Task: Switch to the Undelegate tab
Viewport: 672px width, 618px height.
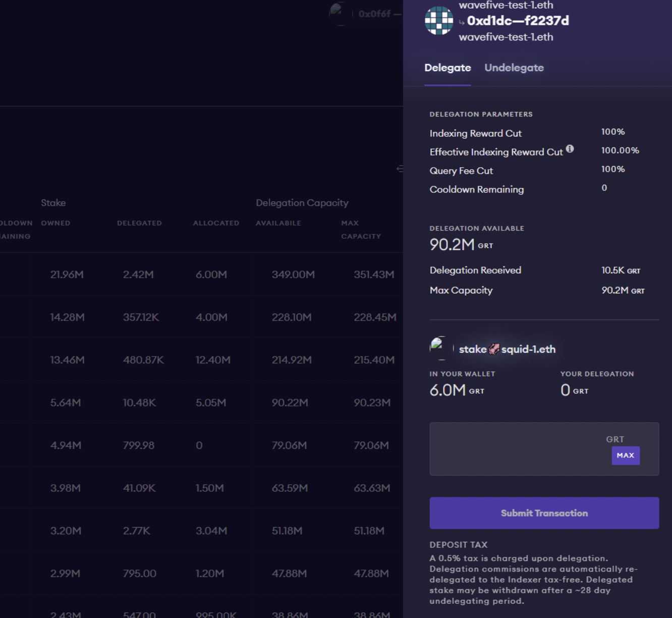Action: [x=514, y=68]
